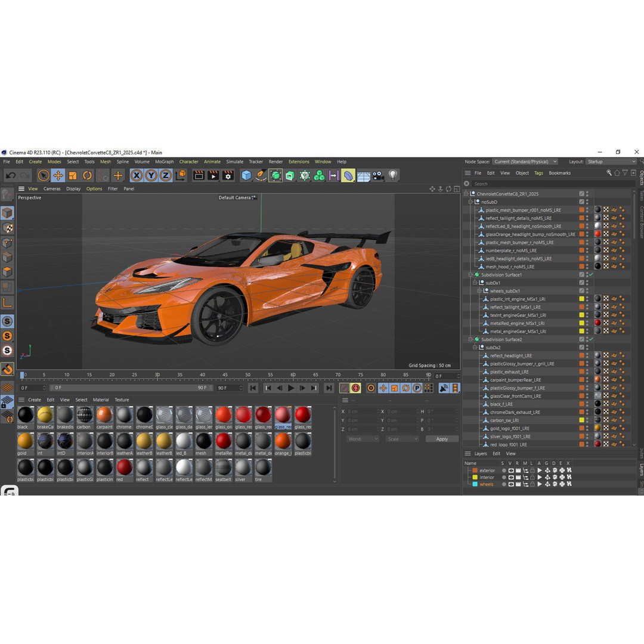Activate the Move tool

coord(58,176)
